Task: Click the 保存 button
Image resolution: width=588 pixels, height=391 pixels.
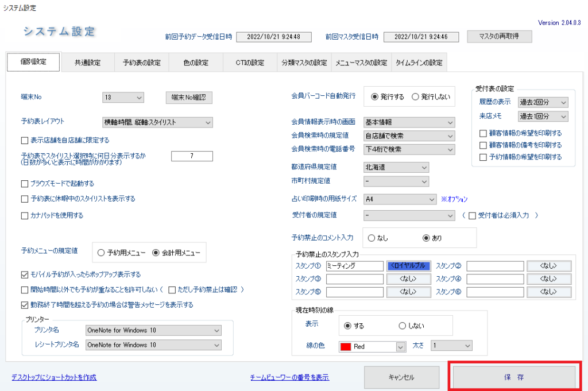Action: 514,377
